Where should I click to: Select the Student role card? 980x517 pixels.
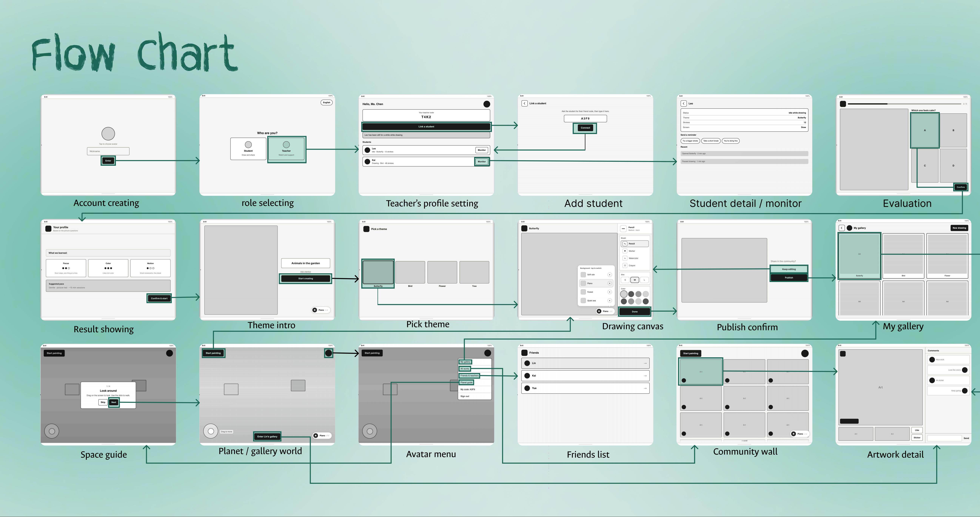(248, 149)
